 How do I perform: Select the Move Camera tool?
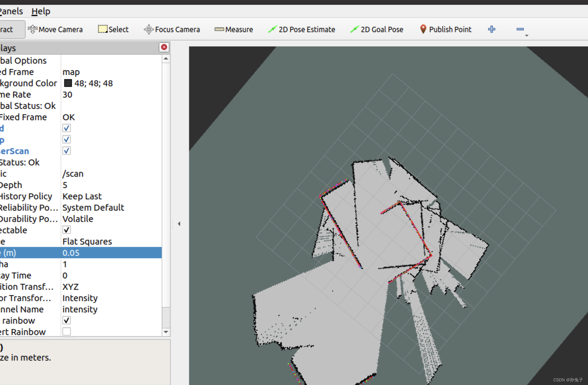(55, 29)
